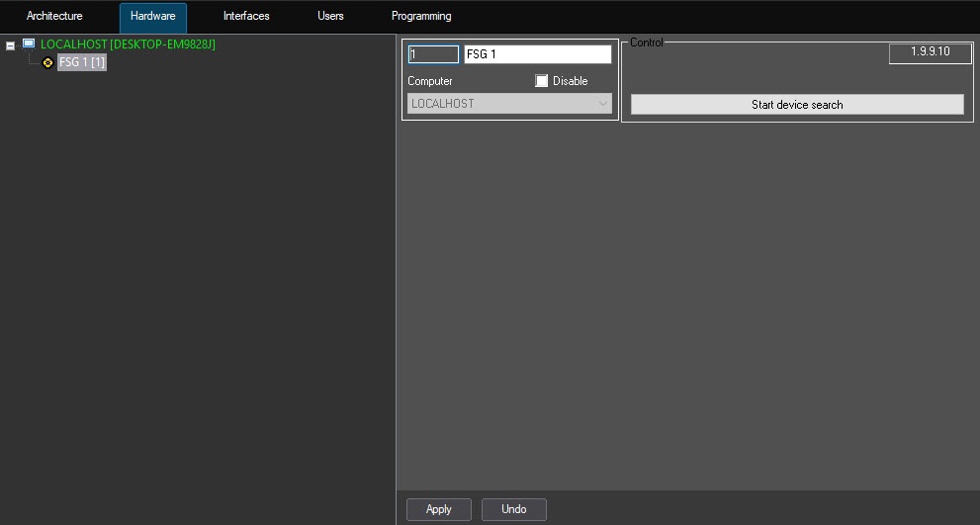Select FSG 1 [1] tree item
The height and width of the screenshot is (525, 980).
(x=82, y=62)
